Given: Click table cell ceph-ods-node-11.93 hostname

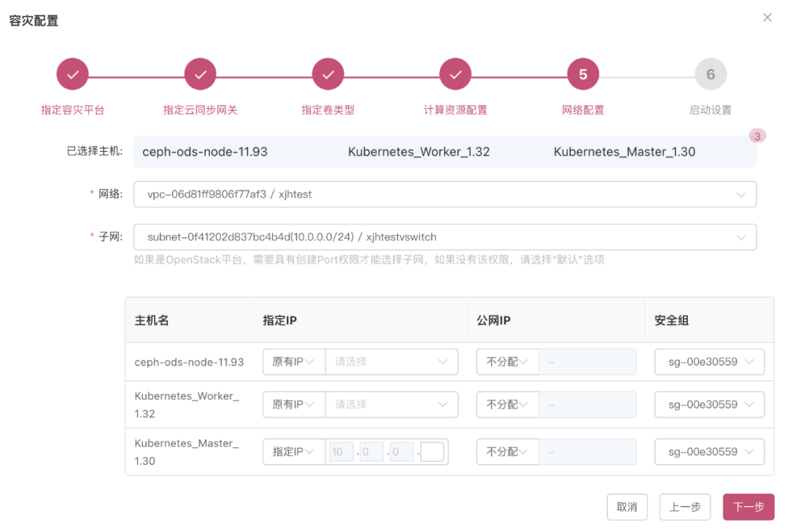Looking at the screenshot, I should point(189,362).
